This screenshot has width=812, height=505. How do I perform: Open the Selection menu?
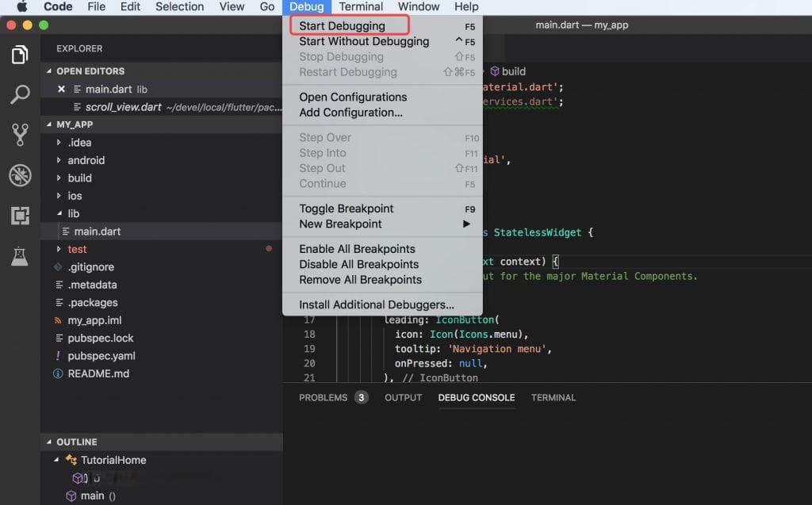click(179, 6)
